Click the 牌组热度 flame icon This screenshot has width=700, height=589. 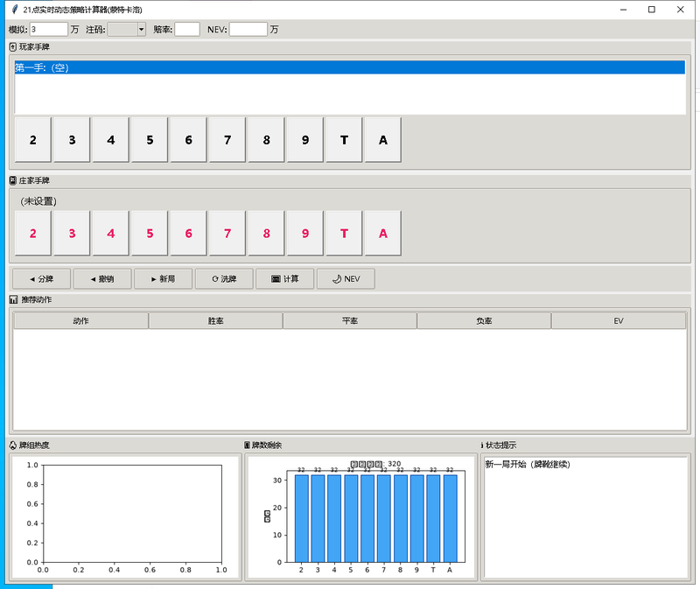click(13, 445)
